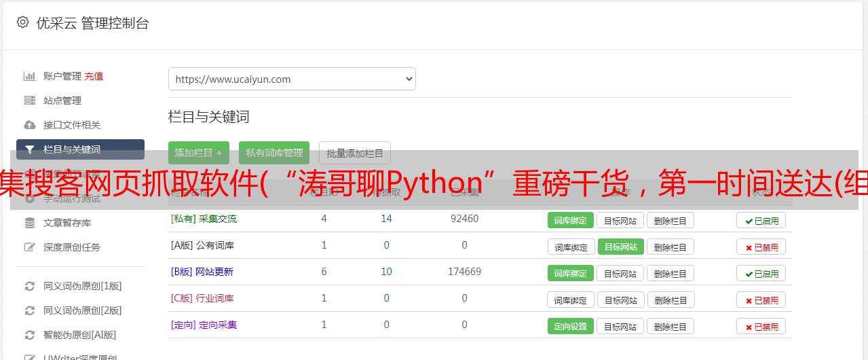Click 删除栏目 for 行业词库

click(x=670, y=300)
